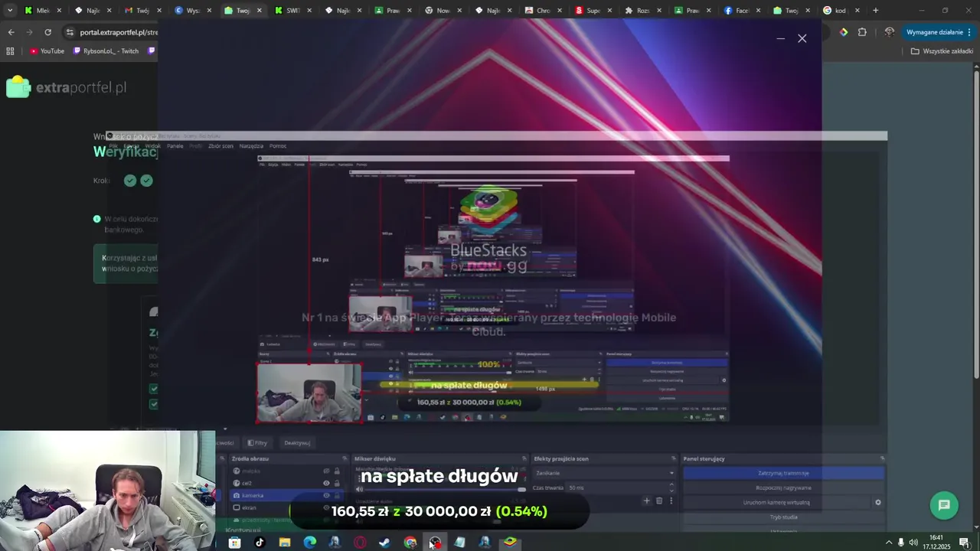Open virtual camera settings gear in OBS

click(x=878, y=503)
